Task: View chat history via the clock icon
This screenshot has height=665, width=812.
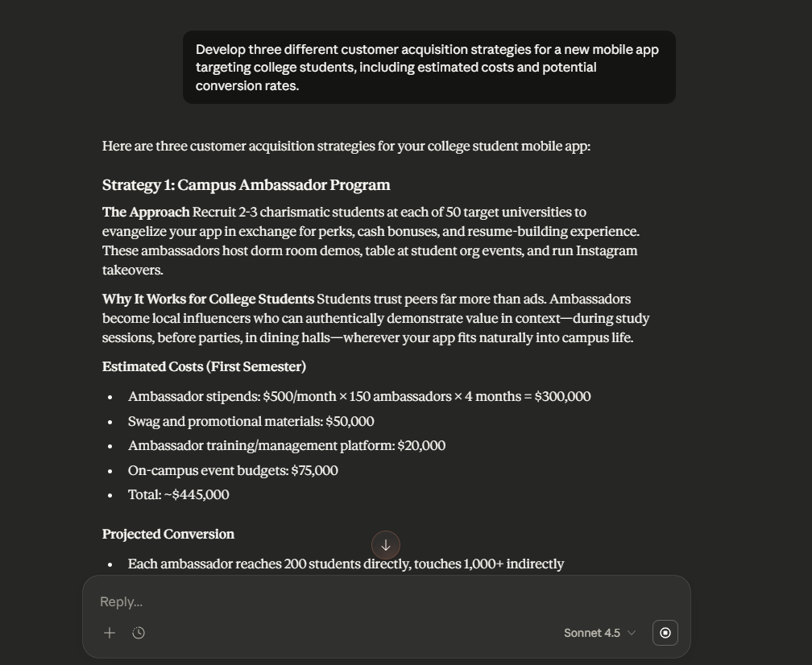Action: pos(139,633)
